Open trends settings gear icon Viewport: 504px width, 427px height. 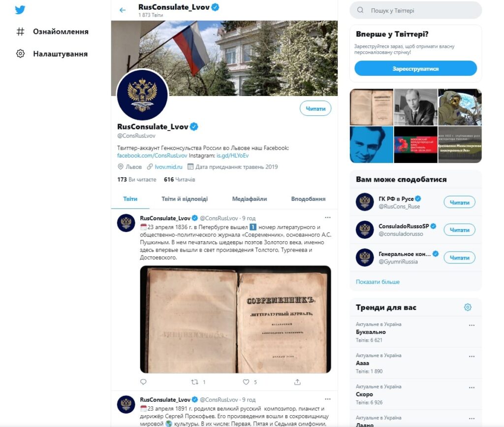pyautogui.click(x=468, y=307)
